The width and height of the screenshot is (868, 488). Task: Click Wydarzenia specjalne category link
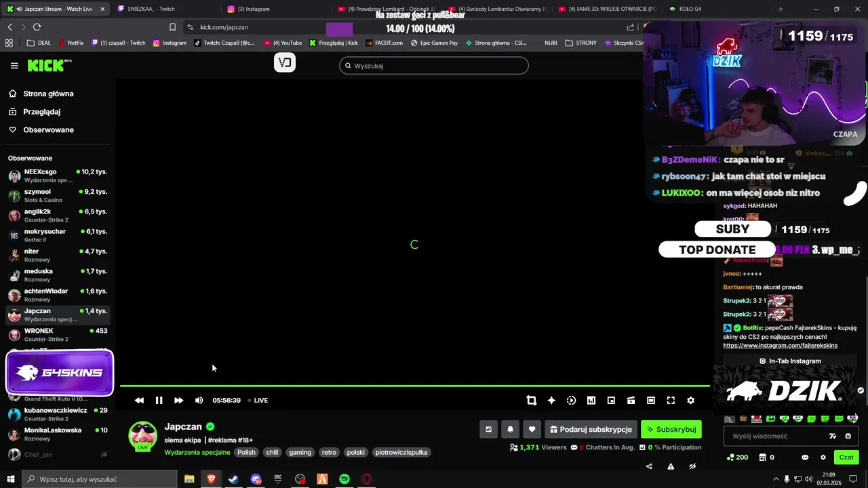198,452
